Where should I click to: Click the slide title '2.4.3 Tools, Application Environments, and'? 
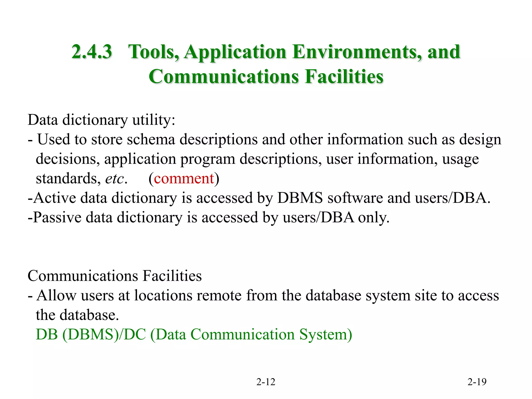click(266, 52)
